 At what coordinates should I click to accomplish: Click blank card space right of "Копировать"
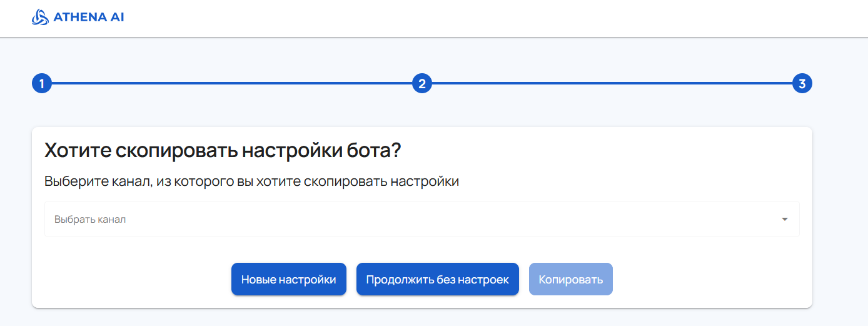tap(707, 279)
